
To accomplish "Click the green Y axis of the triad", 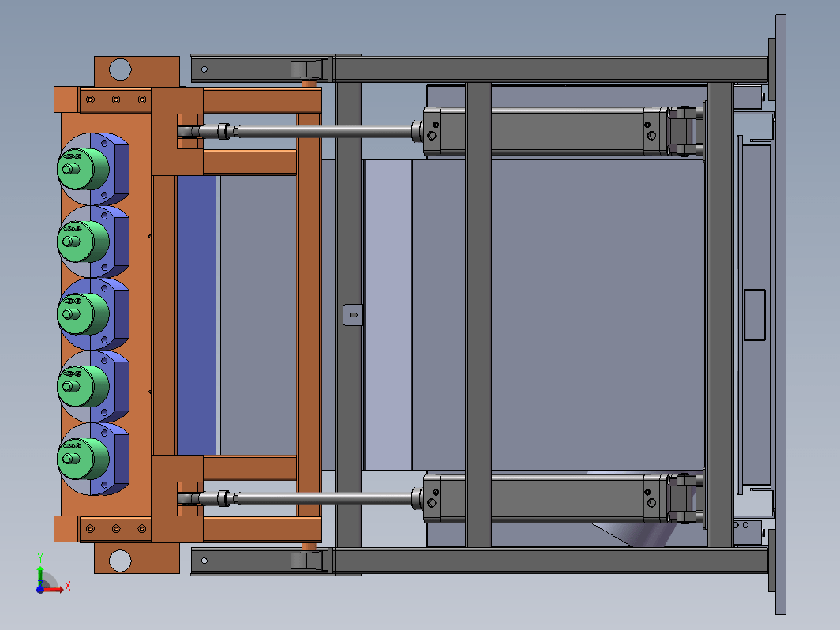I will pyautogui.click(x=39, y=576).
